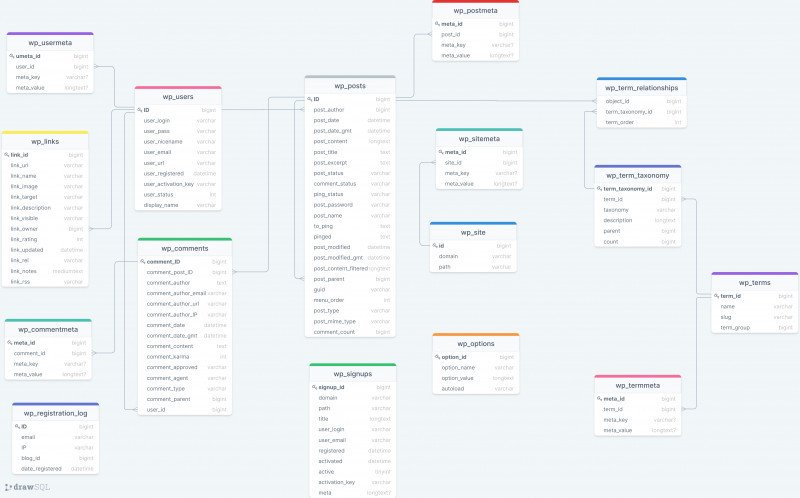Select the wp_usermeta table header

coord(50,43)
